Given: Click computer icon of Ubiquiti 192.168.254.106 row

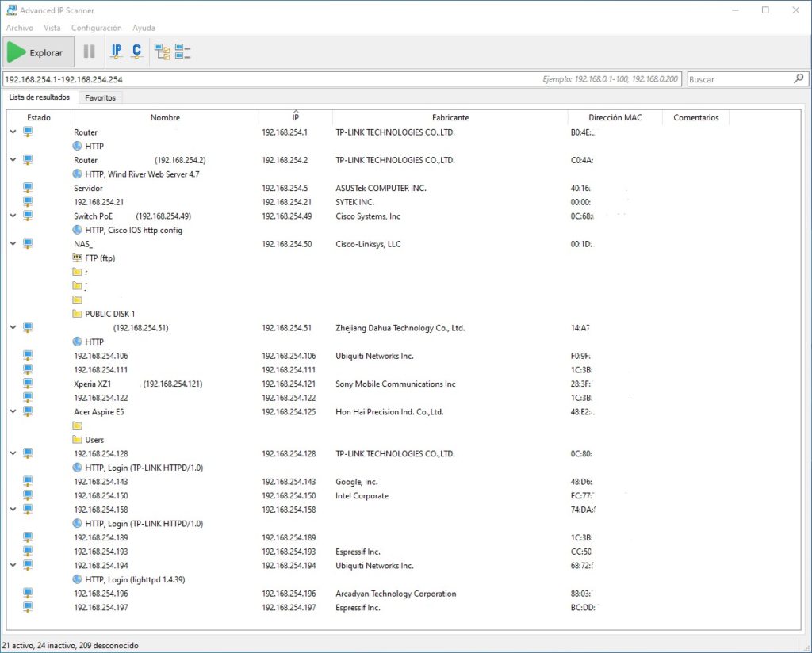Looking at the screenshot, I should coord(28,356).
